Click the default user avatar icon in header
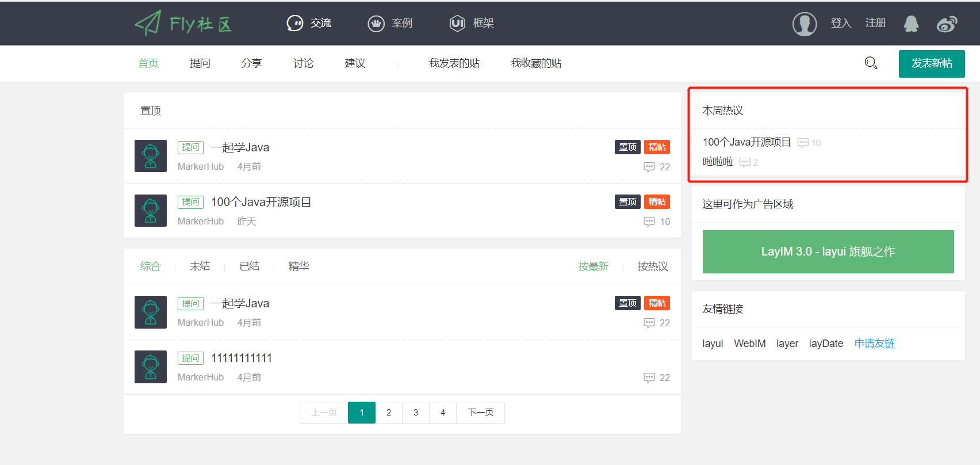The image size is (980, 465). 805,24
